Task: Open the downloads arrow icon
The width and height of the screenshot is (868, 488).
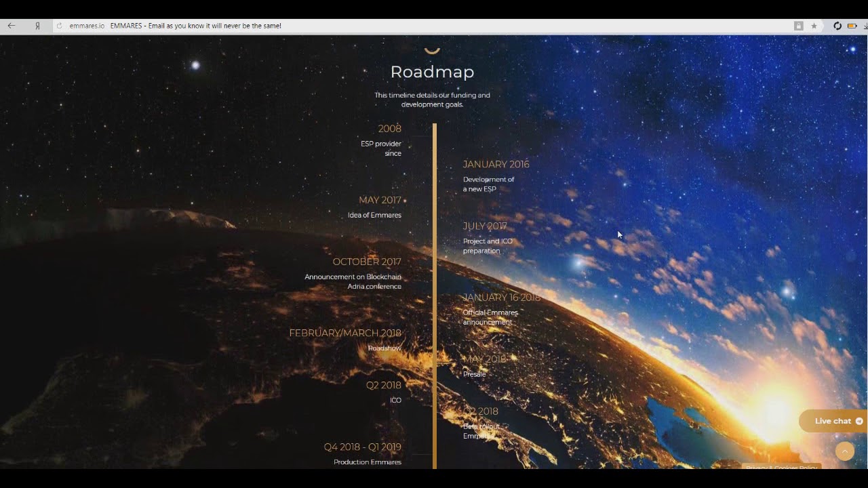Action: coord(865,26)
